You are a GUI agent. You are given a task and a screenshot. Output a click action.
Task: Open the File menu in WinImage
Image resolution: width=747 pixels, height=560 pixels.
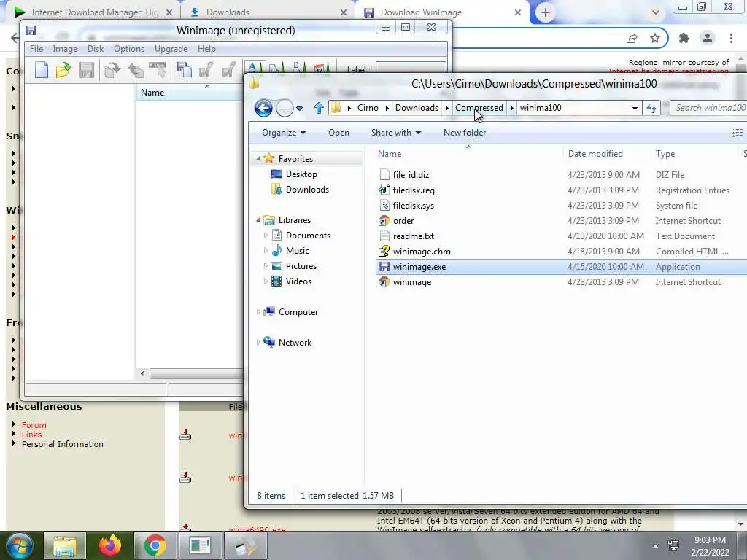pyautogui.click(x=36, y=49)
